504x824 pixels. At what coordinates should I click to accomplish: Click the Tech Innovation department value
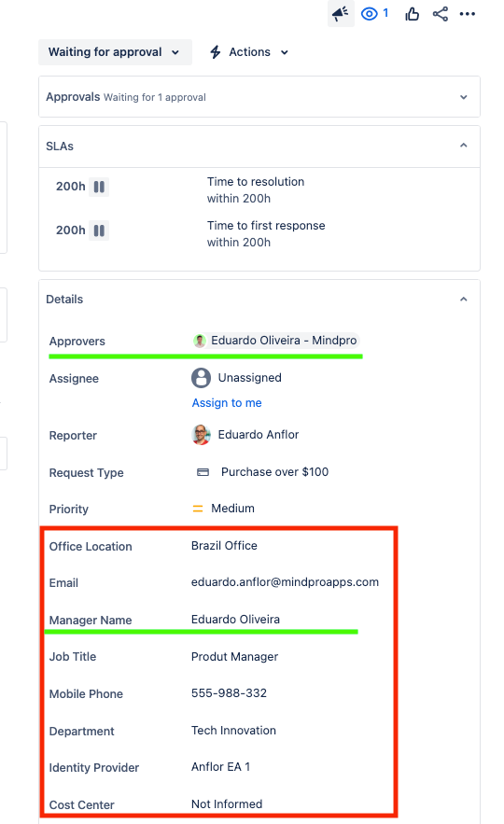pos(233,731)
